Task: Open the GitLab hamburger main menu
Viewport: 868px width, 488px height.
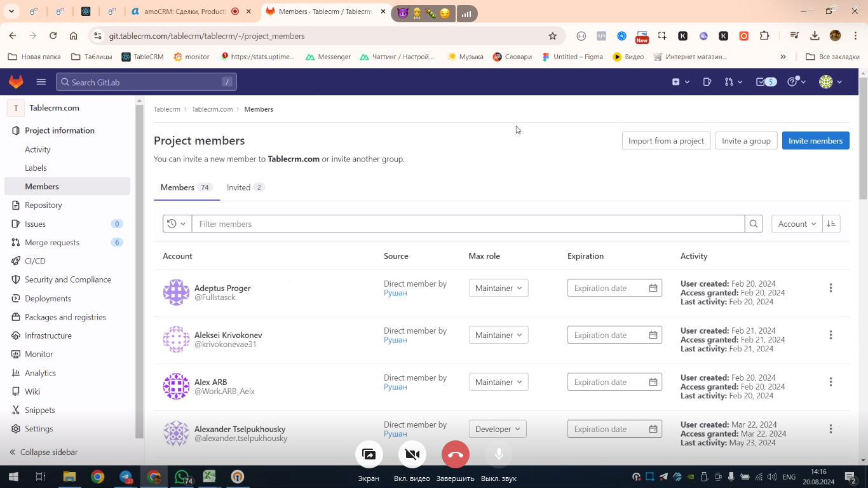Action: 41,82
